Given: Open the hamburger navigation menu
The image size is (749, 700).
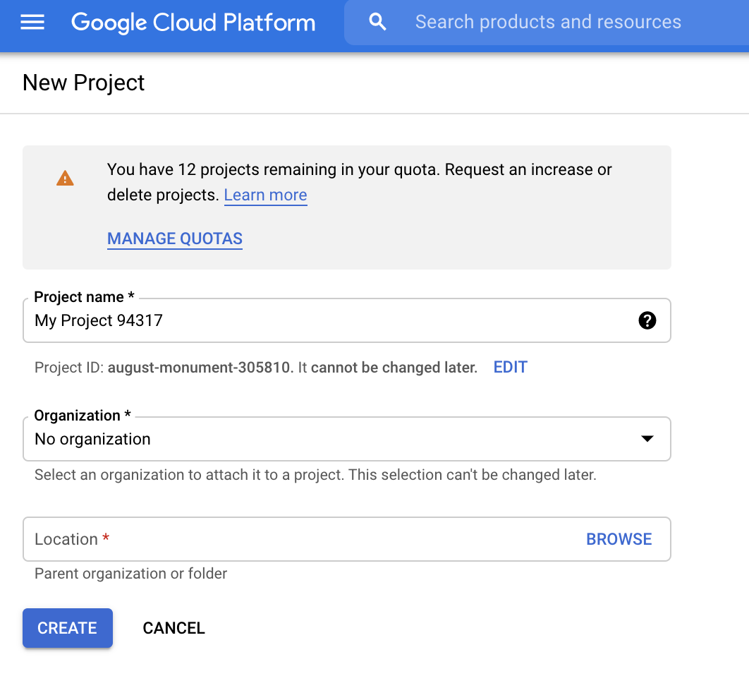Looking at the screenshot, I should [x=32, y=23].
